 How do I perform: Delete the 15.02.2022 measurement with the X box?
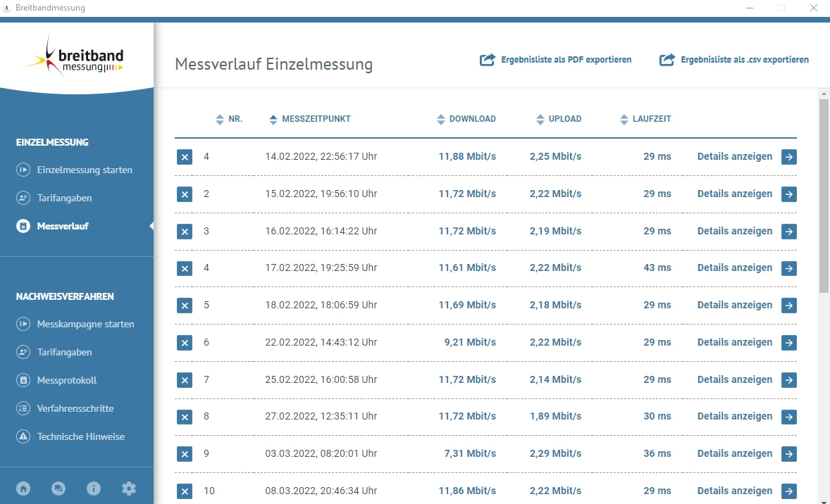pos(185,194)
